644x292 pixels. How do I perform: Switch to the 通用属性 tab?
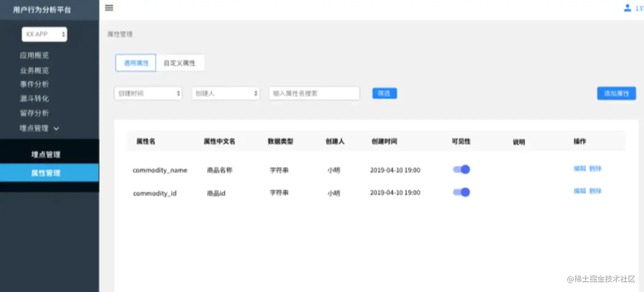[x=136, y=63]
